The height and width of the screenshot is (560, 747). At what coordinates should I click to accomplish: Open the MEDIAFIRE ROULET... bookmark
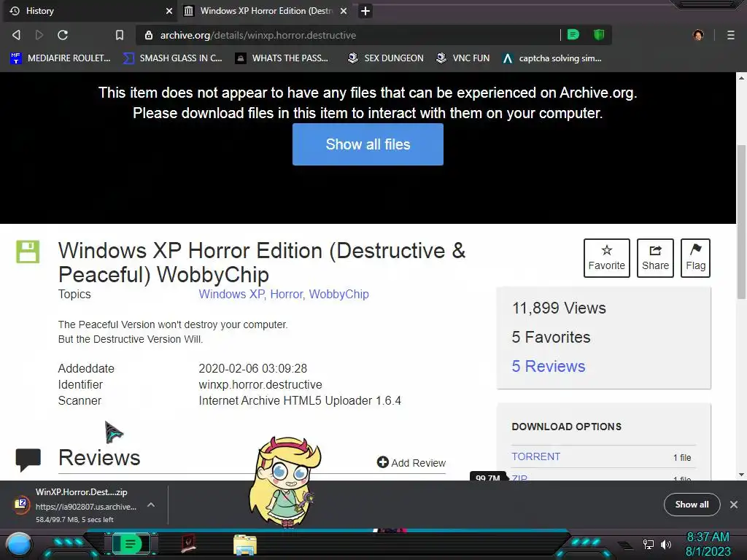click(x=61, y=58)
